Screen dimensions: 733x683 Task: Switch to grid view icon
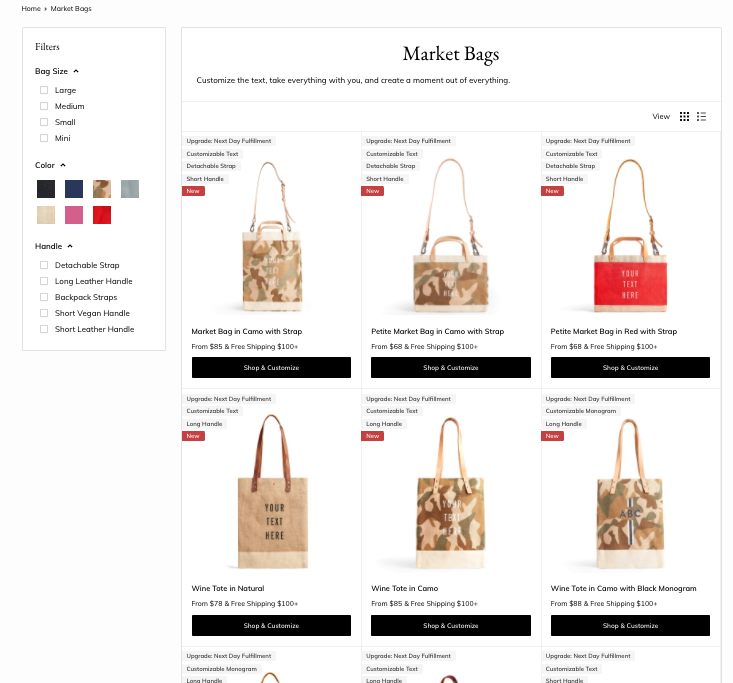point(684,116)
